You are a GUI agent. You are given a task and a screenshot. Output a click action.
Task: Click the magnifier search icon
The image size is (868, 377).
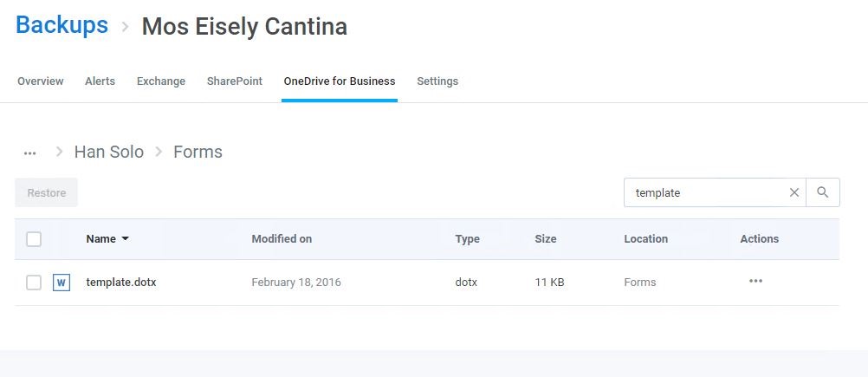pos(823,192)
